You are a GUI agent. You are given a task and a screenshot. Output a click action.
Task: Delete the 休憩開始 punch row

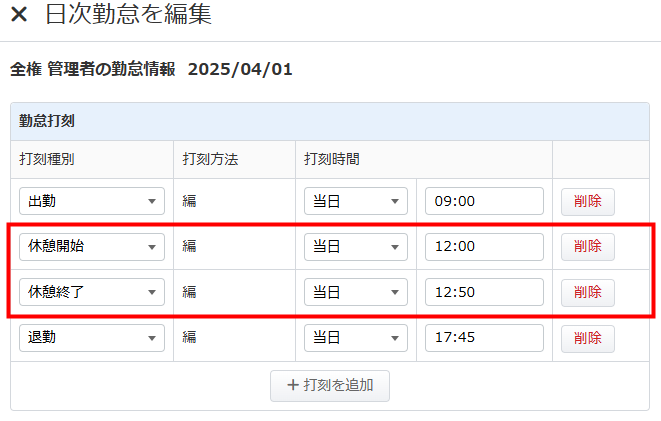(588, 247)
